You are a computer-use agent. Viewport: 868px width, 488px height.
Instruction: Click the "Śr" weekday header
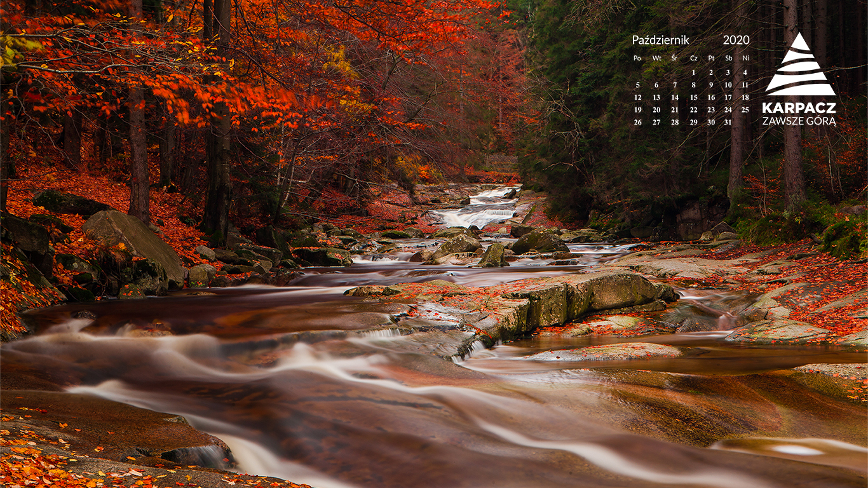(x=674, y=58)
